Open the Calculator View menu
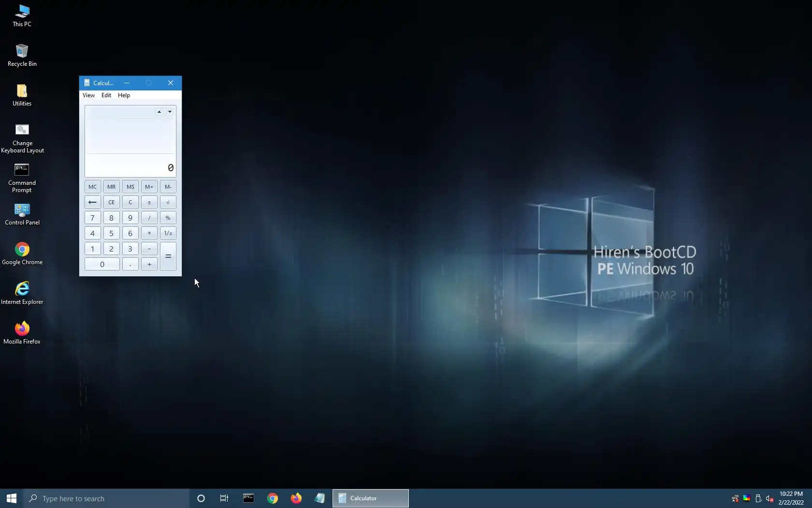 tap(88, 95)
